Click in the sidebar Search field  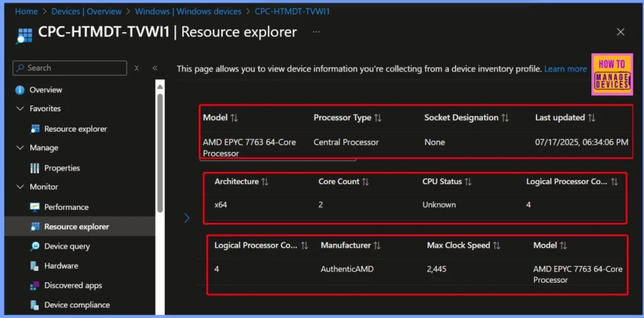click(x=70, y=68)
